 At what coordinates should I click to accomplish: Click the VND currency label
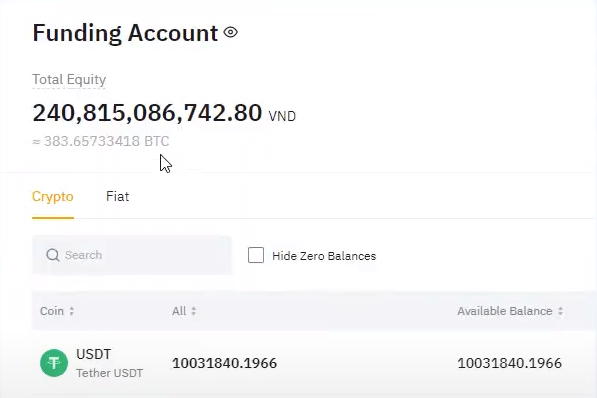pos(282,116)
